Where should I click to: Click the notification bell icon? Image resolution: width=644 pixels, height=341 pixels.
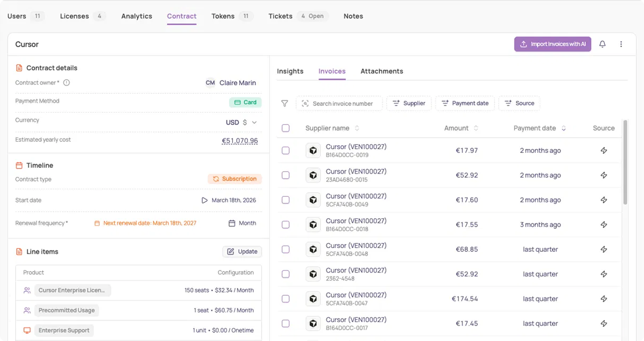(602, 44)
